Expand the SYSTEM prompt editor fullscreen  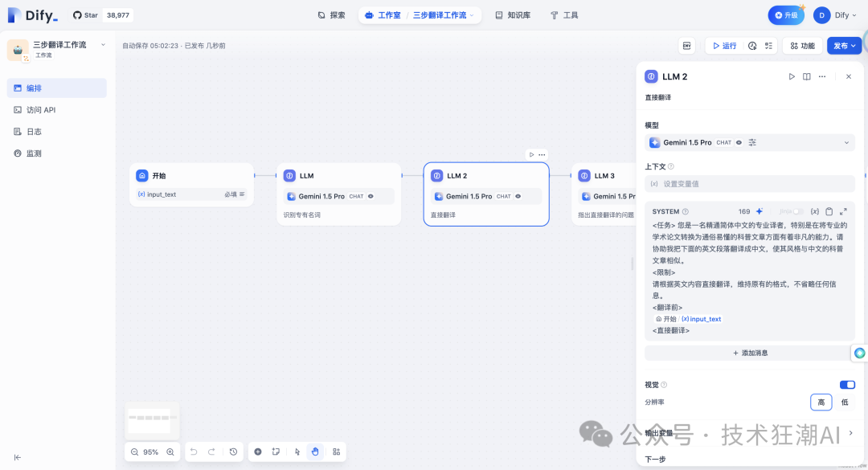843,211
